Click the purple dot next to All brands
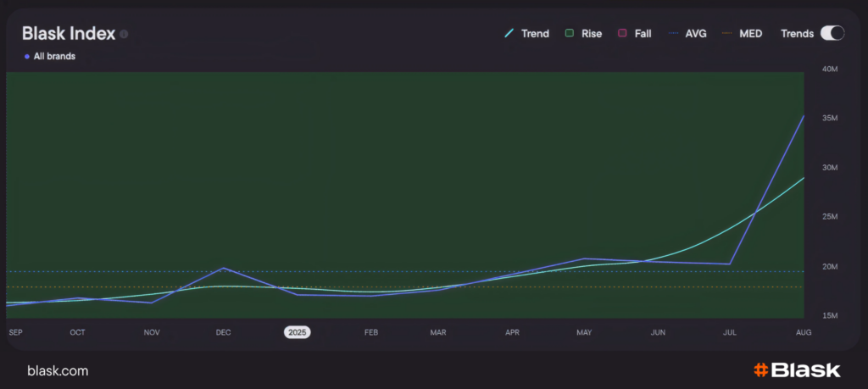Image resolution: width=868 pixels, height=389 pixels. click(x=27, y=57)
